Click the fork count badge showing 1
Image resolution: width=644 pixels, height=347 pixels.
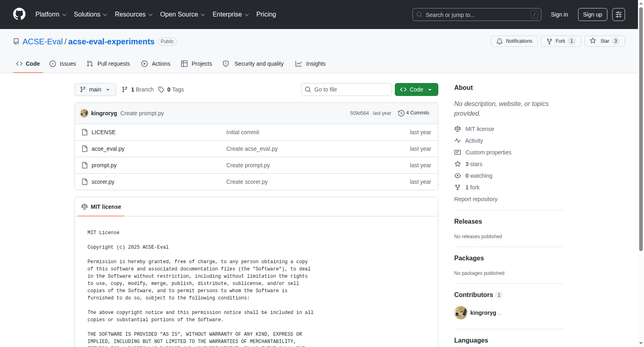572,41
